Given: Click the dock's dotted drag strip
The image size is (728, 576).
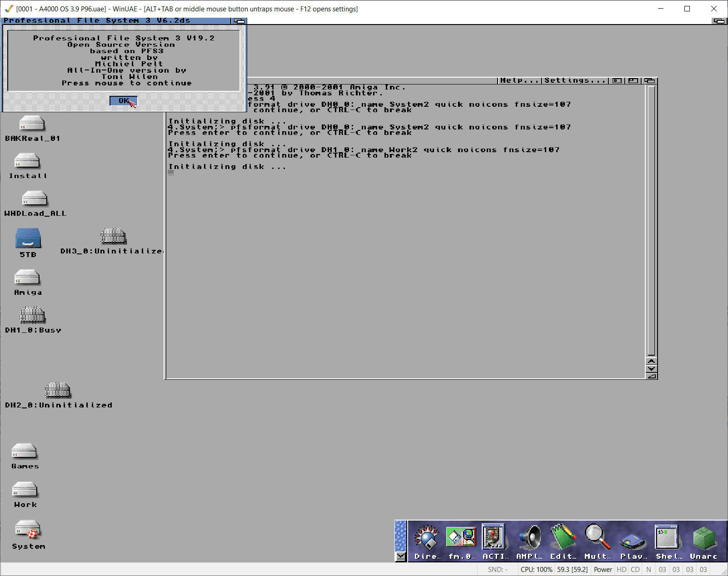Looking at the screenshot, I should tap(400, 536).
